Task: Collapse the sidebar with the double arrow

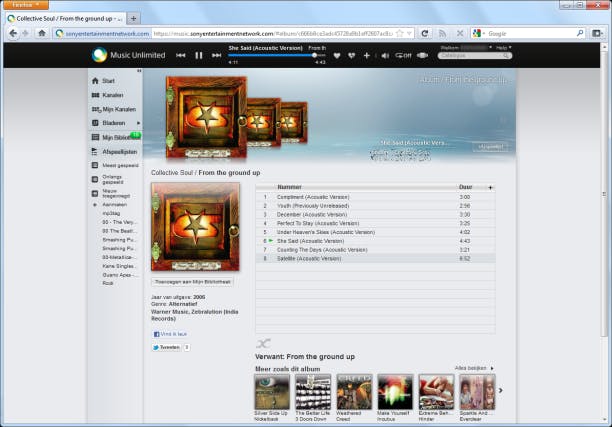Action: click(x=139, y=71)
